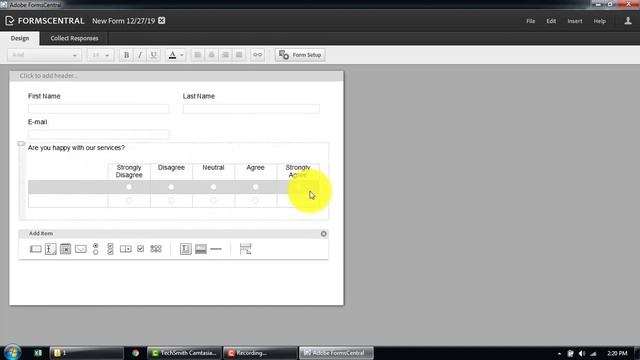This screenshot has height=360, width=640.
Task: Open the File menu
Action: 530,21
